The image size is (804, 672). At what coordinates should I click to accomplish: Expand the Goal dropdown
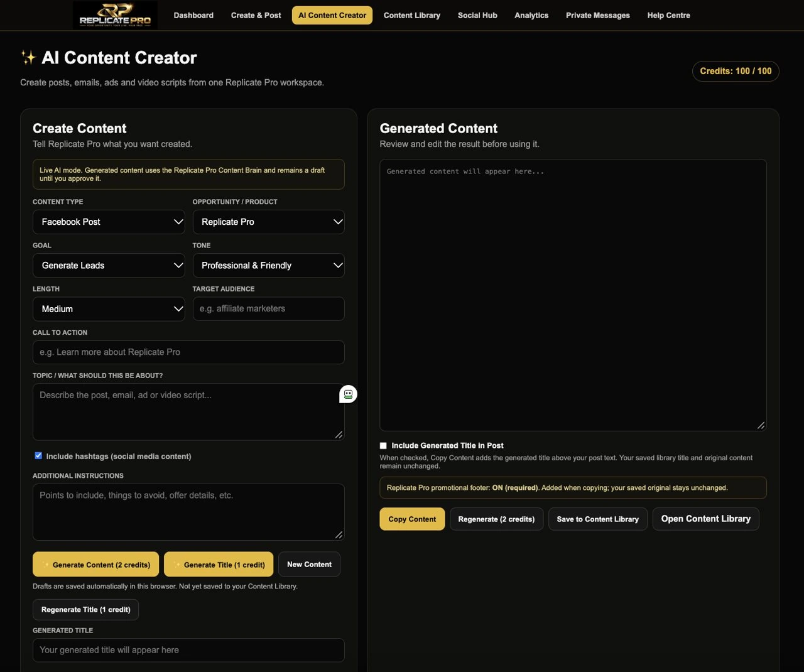pyautogui.click(x=109, y=265)
